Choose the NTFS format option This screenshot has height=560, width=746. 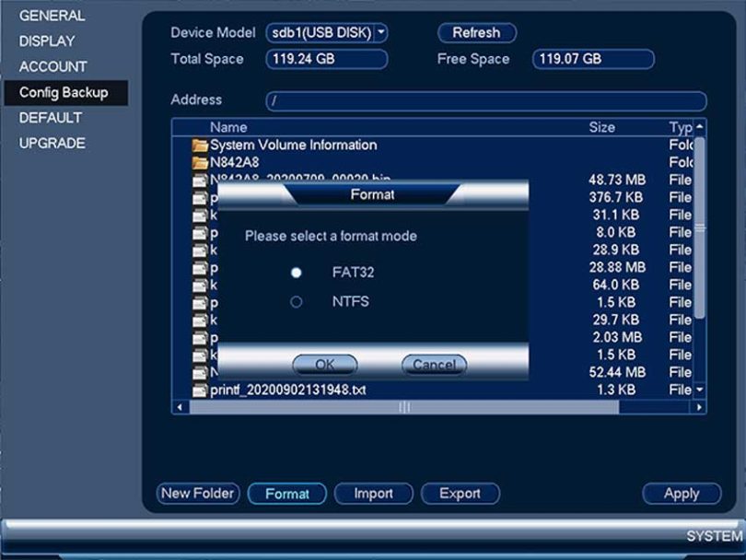[297, 301]
